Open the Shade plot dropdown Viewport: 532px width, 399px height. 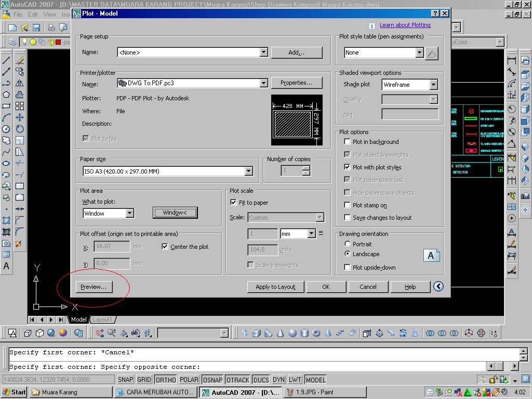tap(433, 85)
